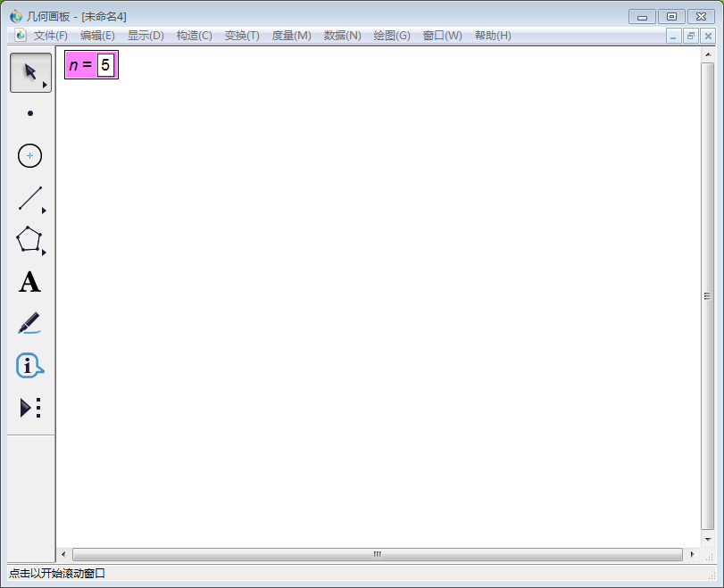724x588 pixels.
Task: Open the 显示(D) menu
Action: click(x=146, y=36)
